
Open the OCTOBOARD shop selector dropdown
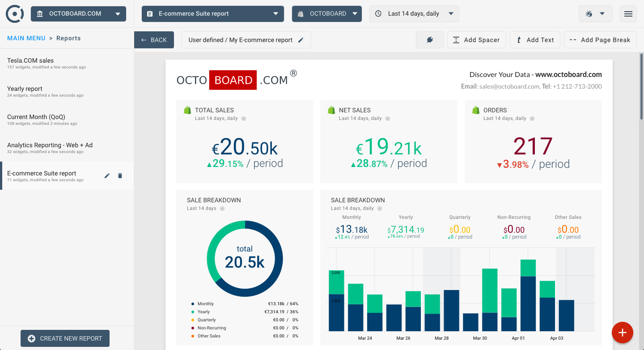(x=327, y=14)
